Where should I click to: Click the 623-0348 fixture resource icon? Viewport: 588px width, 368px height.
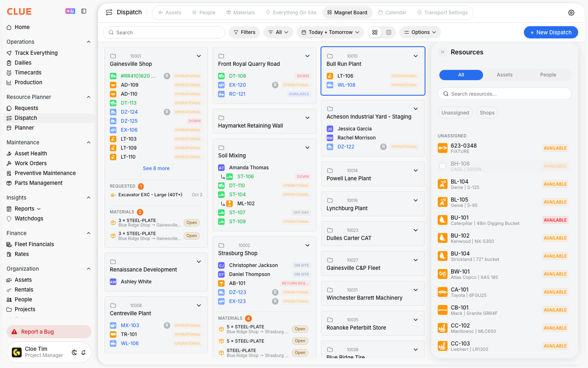coord(443,148)
